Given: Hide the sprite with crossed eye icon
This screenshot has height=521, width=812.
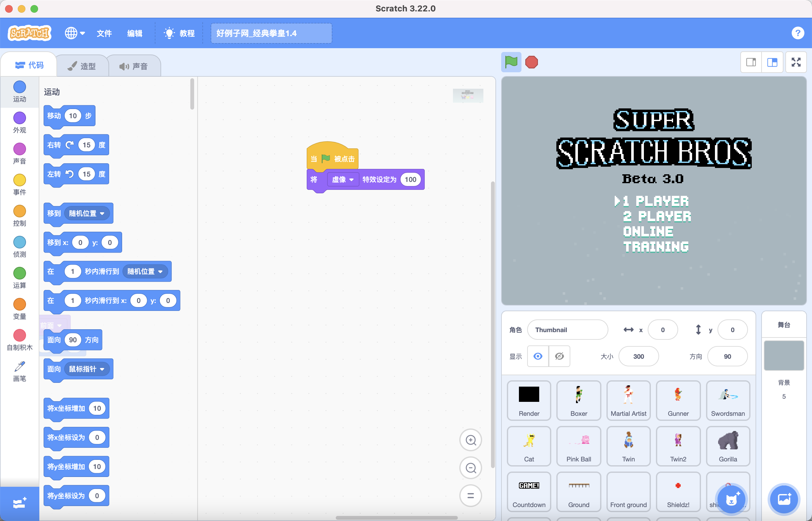Looking at the screenshot, I should pyautogui.click(x=560, y=356).
